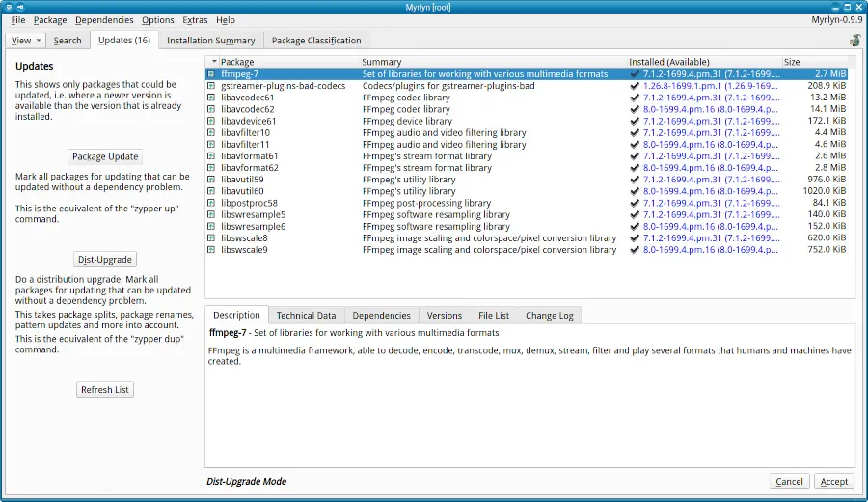868x502 pixels.
Task: Toggle the libavformat62 install status box
Action: coord(212,168)
